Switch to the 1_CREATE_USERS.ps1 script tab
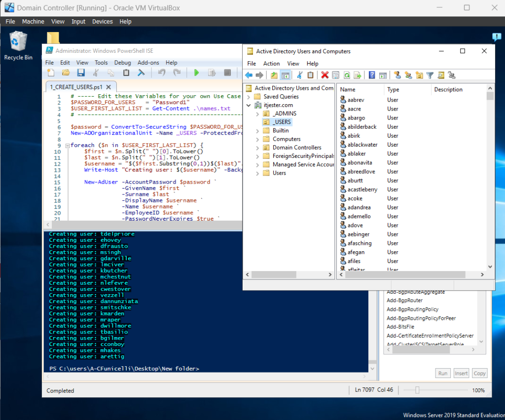 (x=76, y=87)
